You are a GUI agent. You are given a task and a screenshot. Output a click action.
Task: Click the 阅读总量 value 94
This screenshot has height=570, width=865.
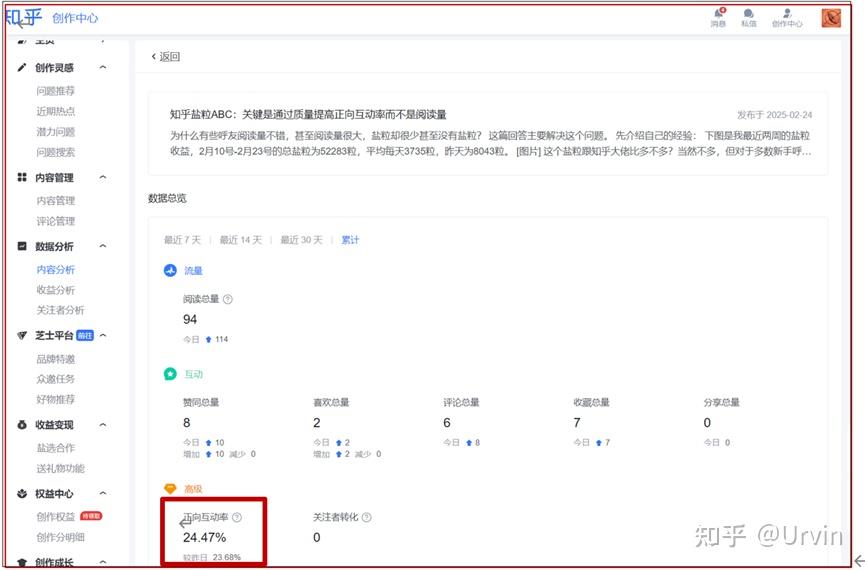pyautogui.click(x=190, y=319)
